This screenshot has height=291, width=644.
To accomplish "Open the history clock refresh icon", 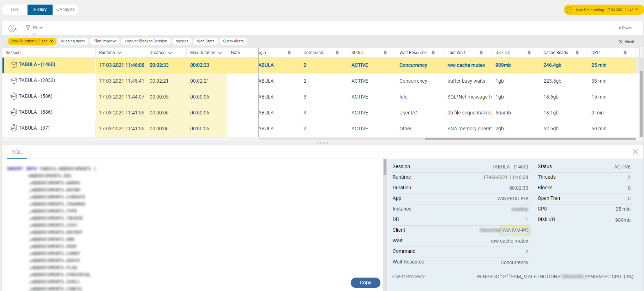I will click(13, 28).
